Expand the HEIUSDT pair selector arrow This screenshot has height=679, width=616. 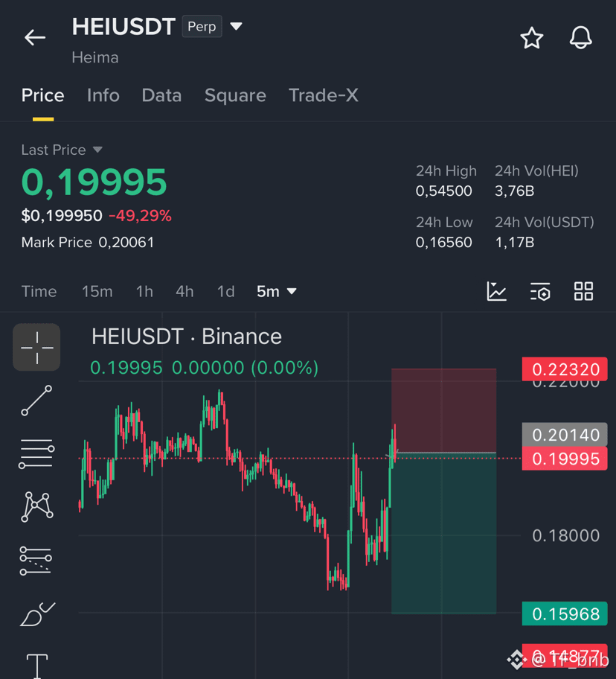pyautogui.click(x=236, y=26)
